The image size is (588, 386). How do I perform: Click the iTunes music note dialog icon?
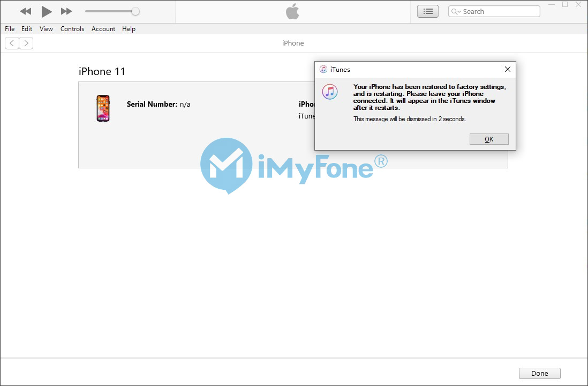coord(330,92)
